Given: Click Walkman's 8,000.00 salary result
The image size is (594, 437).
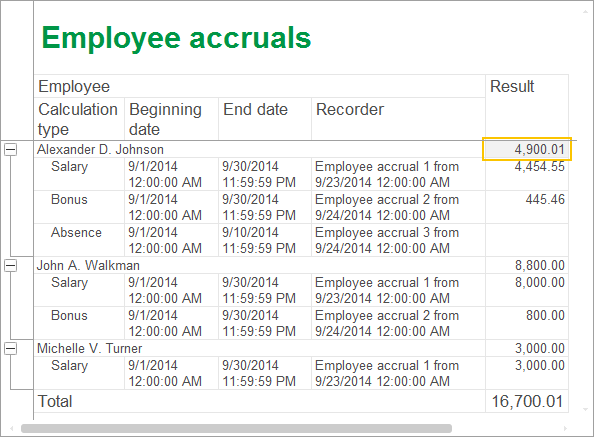Looking at the screenshot, I should click(527, 290).
